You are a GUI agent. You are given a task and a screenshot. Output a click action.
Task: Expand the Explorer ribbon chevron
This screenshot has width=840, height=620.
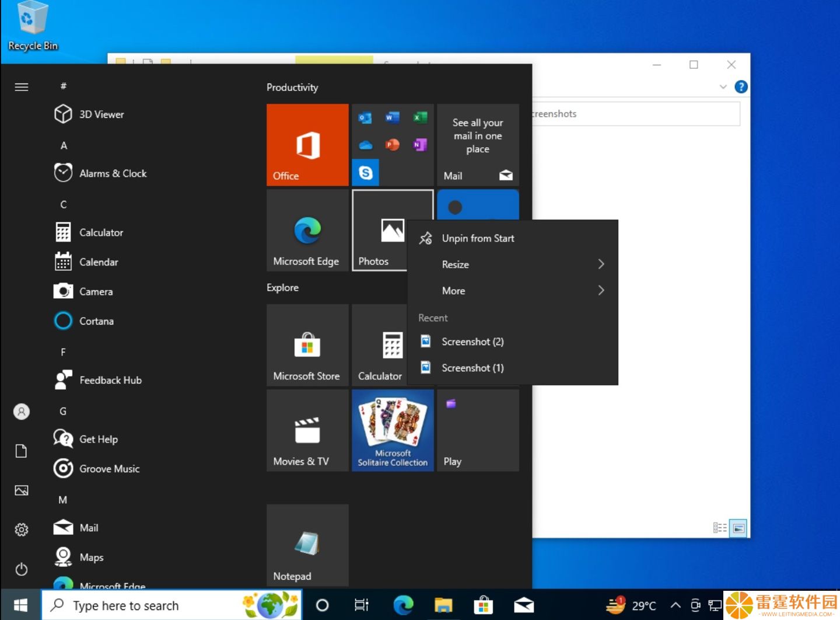click(723, 87)
